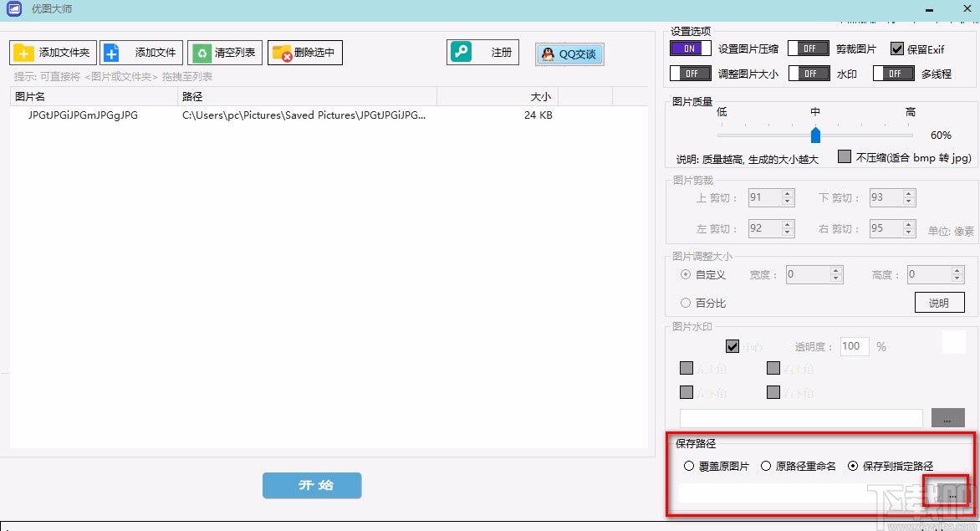
Task: Click the ... browse icon beside the watermark field
Action: [947, 418]
